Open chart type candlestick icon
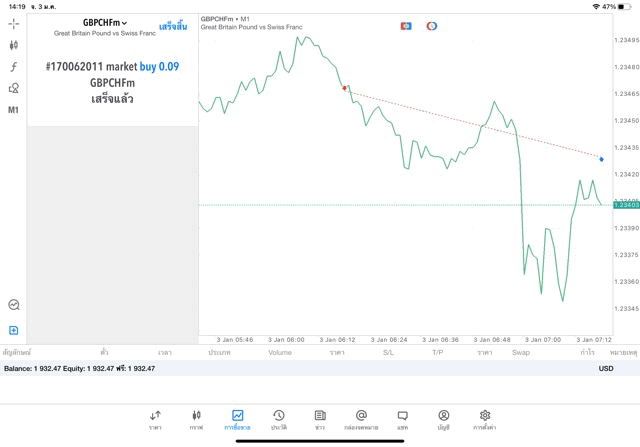The height and width of the screenshot is (447, 640). coord(14,45)
